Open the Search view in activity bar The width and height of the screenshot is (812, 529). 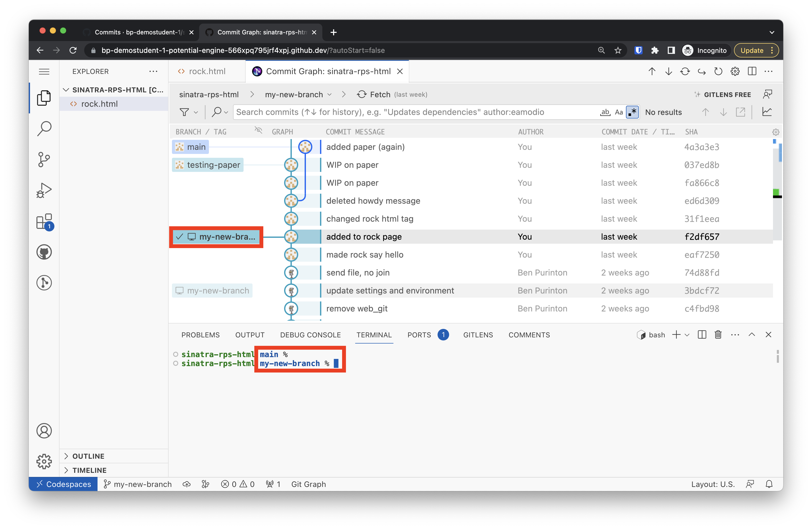pyautogui.click(x=44, y=129)
